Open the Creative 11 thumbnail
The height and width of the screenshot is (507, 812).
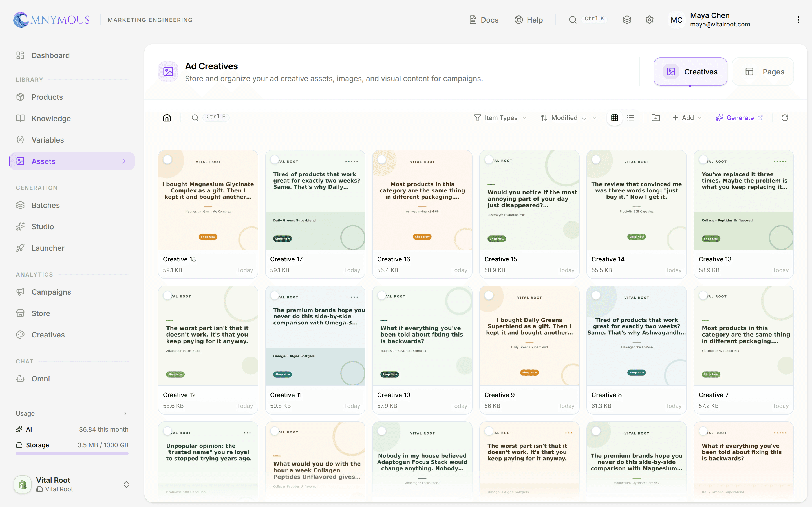(315, 336)
